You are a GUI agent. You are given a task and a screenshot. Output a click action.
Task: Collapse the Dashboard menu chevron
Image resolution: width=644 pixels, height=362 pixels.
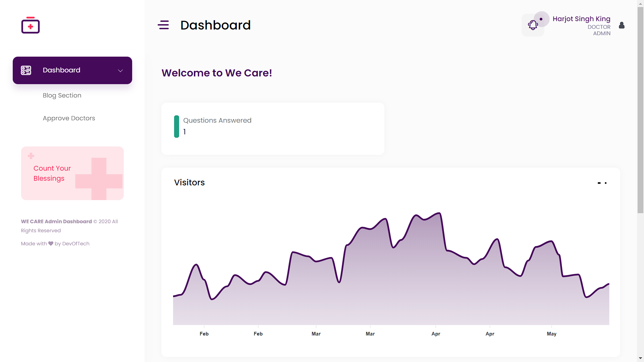coord(120,70)
